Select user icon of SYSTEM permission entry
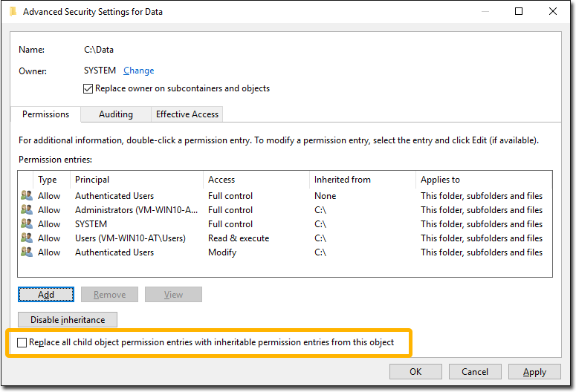Viewport: 576px width, 392px height. pyautogui.click(x=27, y=223)
